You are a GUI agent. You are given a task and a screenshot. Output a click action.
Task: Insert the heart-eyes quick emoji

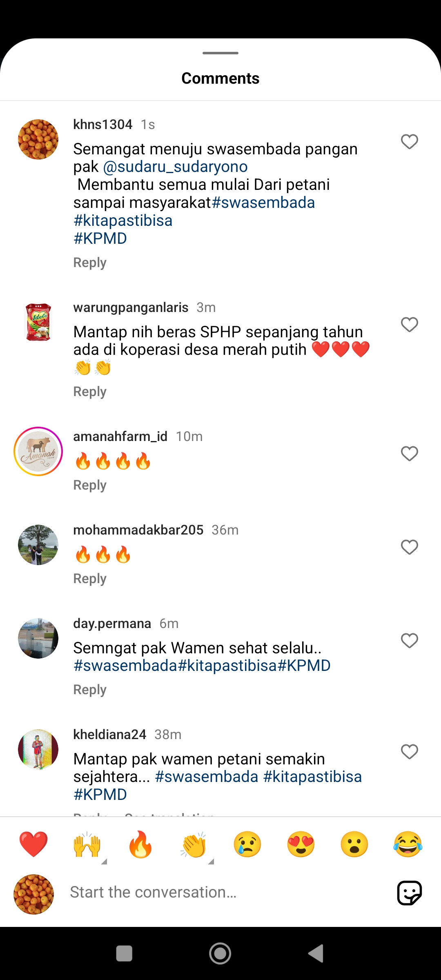click(301, 844)
